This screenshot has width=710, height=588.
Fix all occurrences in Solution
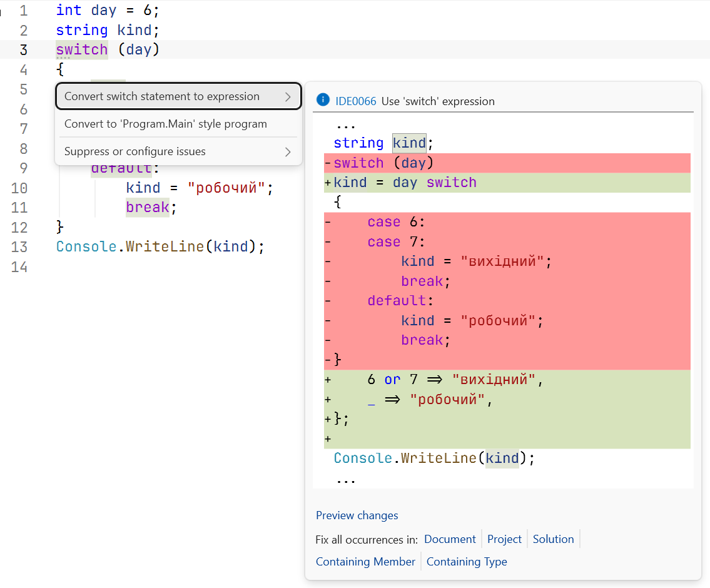coord(553,539)
